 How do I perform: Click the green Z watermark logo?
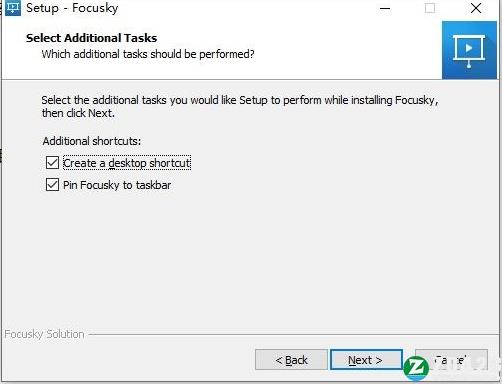pyautogui.click(x=416, y=368)
